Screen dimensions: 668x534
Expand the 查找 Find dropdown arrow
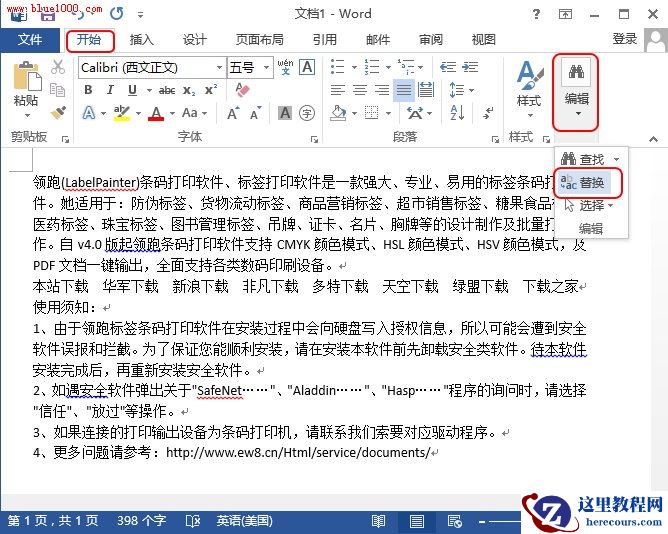coord(616,159)
